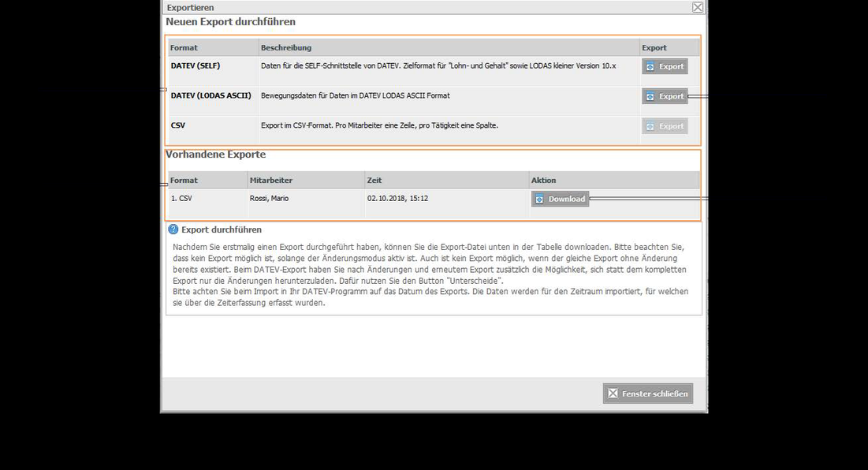Click the description starting 'Export im CSV-Format'
The image size is (868, 470).
coord(380,125)
